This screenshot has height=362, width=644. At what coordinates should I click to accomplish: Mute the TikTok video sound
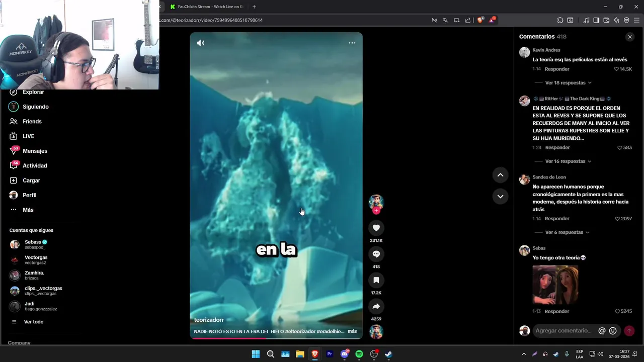point(201,43)
